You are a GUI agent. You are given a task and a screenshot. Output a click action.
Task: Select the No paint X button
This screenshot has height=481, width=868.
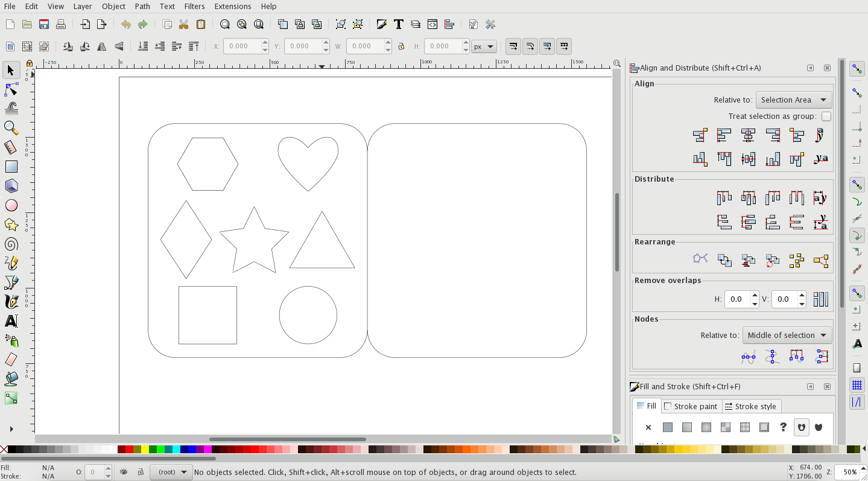[648, 427]
